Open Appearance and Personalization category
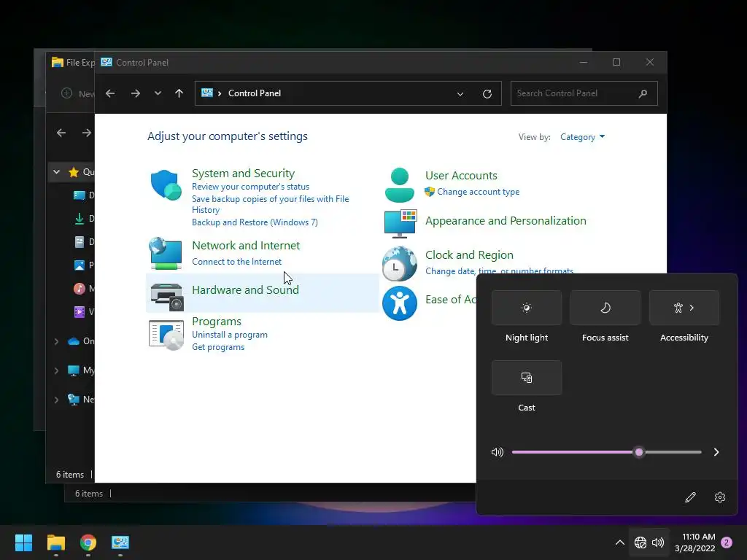 click(x=506, y=221)
